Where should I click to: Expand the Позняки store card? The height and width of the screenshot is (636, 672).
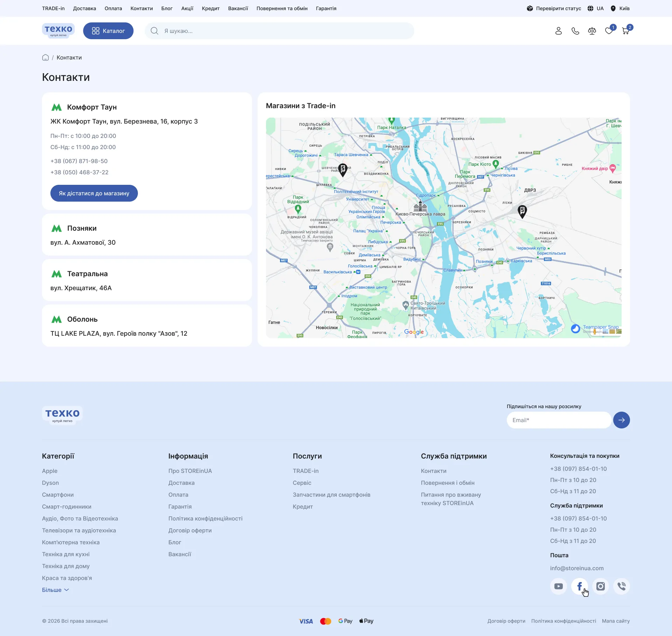pyautogui.click(x=147, y=235)
